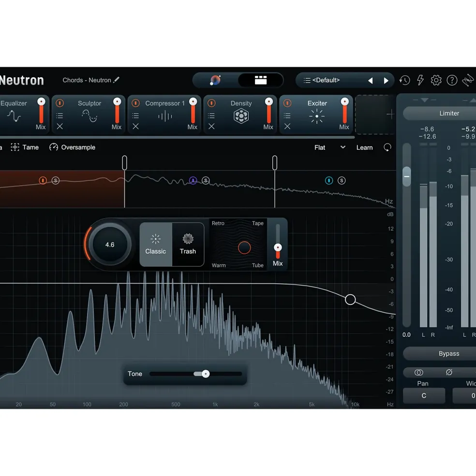Remove the Exciter module with its X

pyautogui.click(x=287, y=126)
